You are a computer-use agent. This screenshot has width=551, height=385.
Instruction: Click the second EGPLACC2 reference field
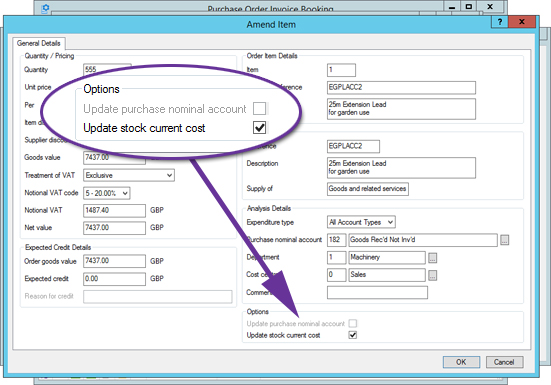click(x=353, y=146)
